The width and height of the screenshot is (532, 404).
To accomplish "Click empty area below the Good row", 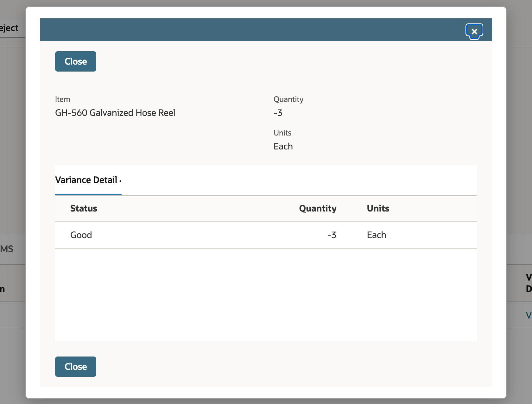I will point(266,294).
